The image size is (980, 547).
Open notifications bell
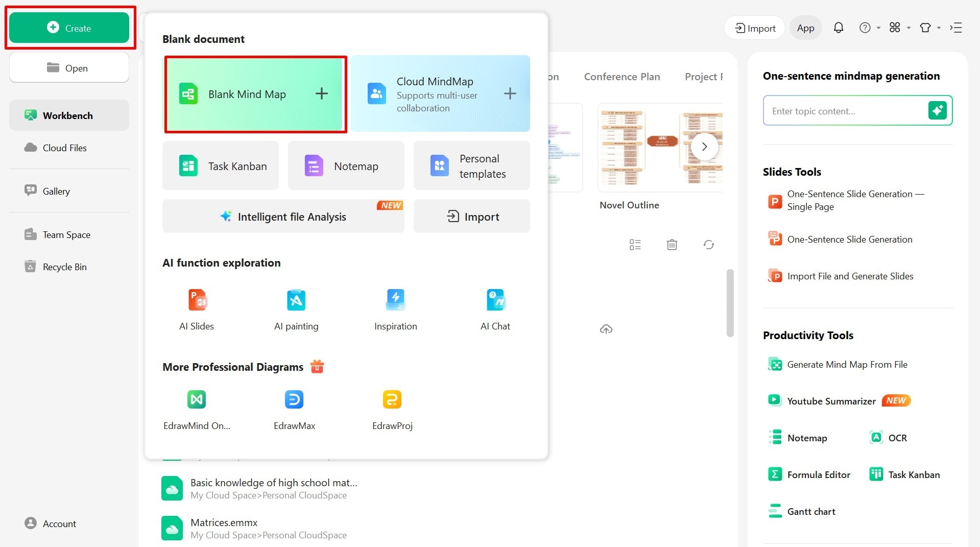coord(839,28)
